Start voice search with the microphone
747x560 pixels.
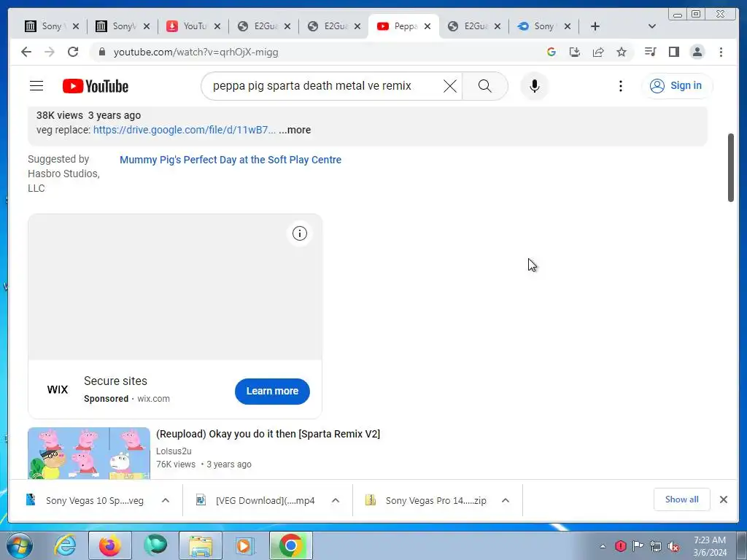(535, 86)
